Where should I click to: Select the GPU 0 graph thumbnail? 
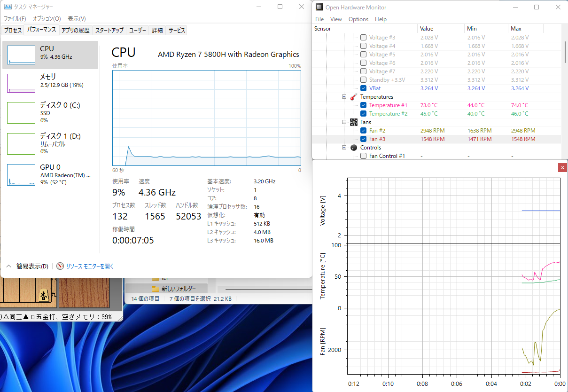tap(21, 174)
